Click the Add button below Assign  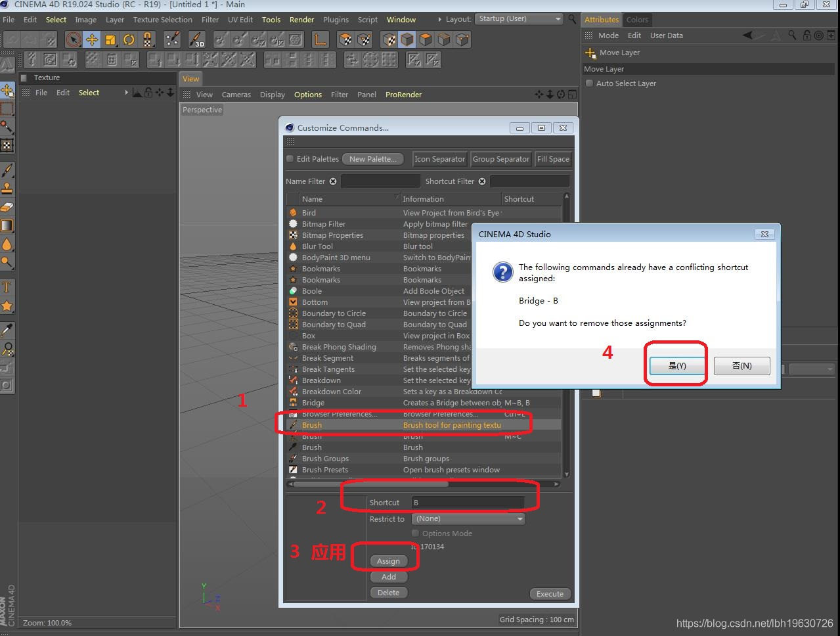point(389,577)
